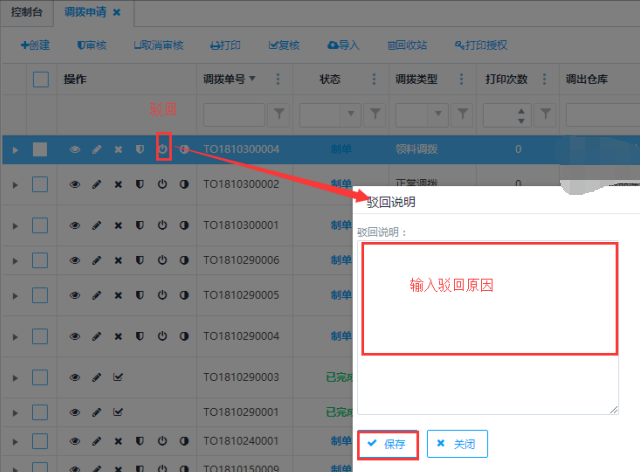Select the header select-all checkbox
Viewport: 640px width, 472px height.
[x=40, y=79]
